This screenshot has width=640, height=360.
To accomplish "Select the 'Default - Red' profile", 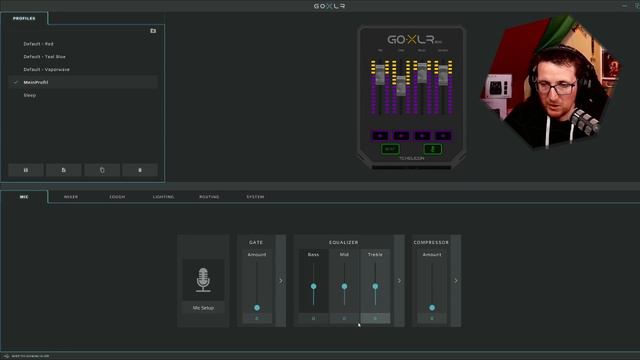I will click(x=83, y=44).
